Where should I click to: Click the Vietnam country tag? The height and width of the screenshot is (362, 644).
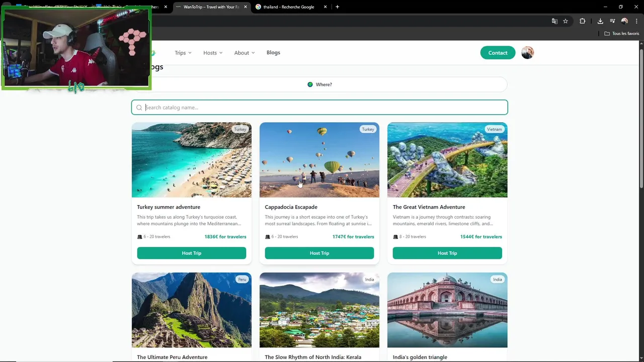(494, 129)
